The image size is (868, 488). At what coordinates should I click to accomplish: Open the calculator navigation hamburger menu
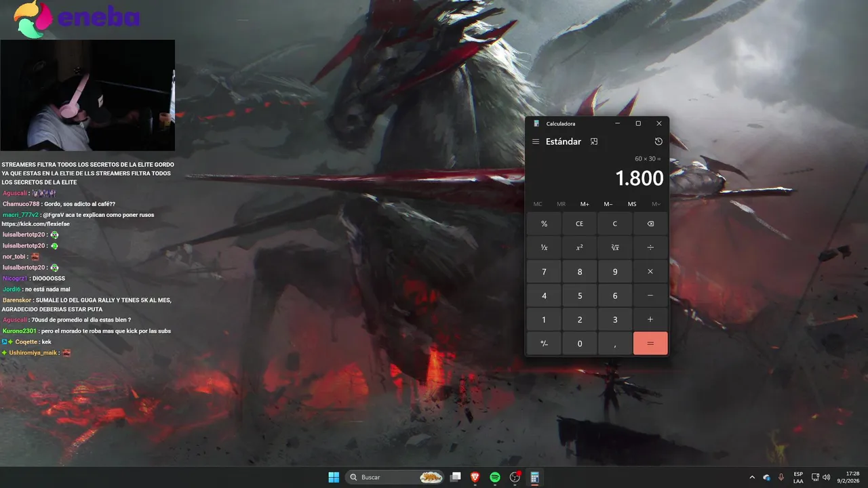point(536,142)
